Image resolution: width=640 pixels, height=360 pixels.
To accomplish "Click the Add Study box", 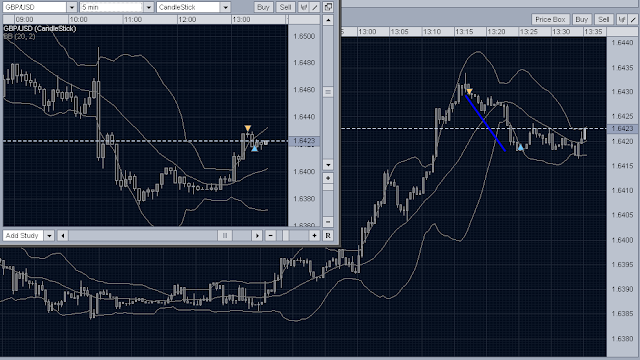I will [23, 236].
